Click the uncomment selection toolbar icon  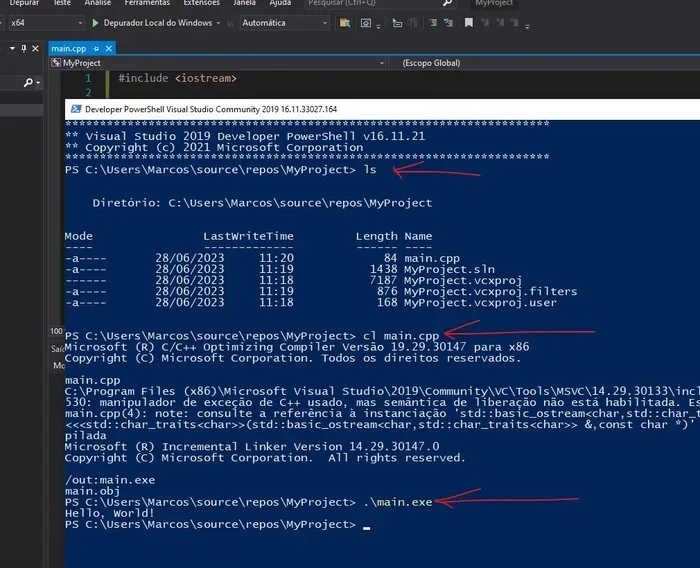(x=448, y=23)
